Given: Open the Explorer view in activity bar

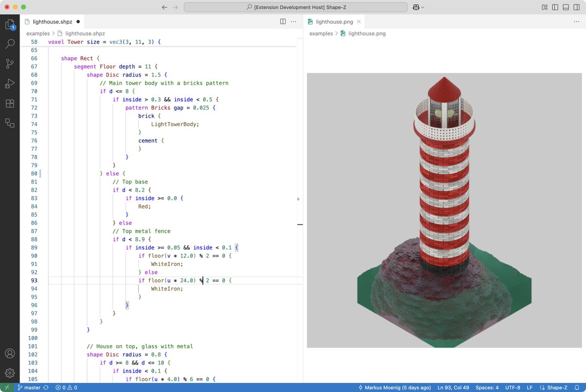Looking at the screenshot, I should [x=10, y=24].
